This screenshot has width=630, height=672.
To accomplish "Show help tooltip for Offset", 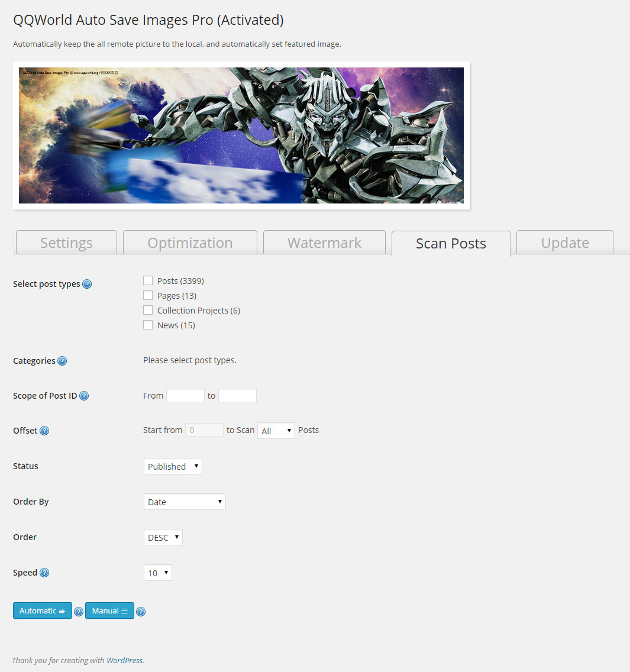I will [x=44, y=431].
